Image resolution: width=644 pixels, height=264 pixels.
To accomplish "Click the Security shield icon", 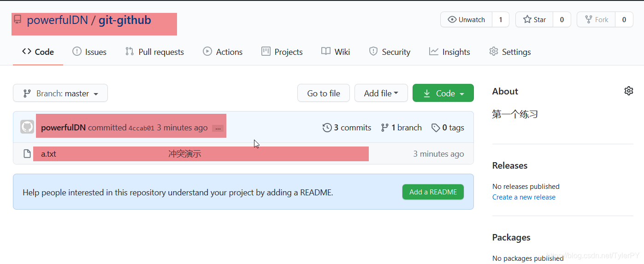I will [373, 51].
